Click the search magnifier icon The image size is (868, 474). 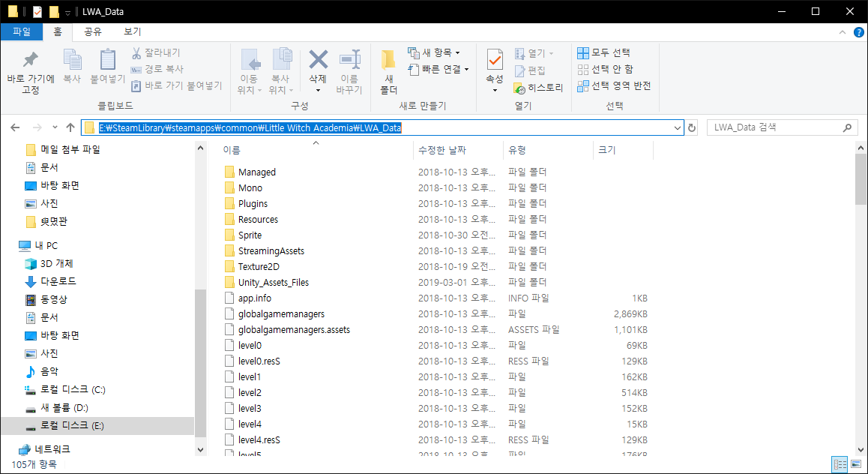tap(847, 128)
